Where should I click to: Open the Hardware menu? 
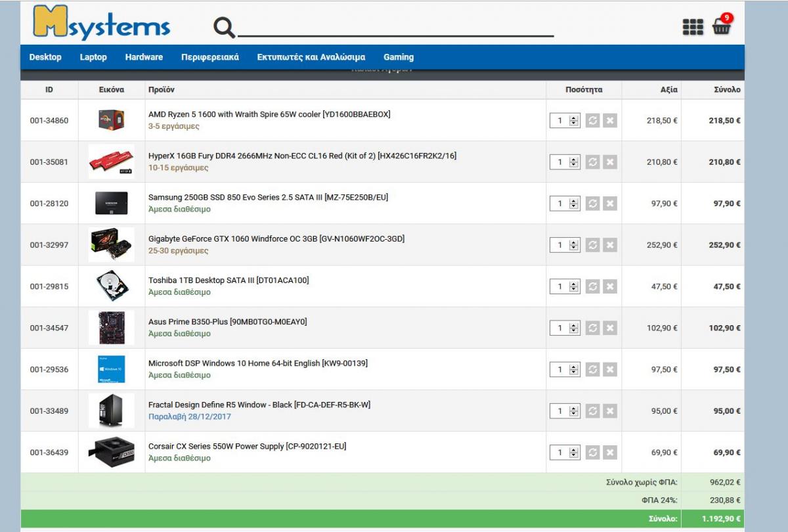pos(144,57)
